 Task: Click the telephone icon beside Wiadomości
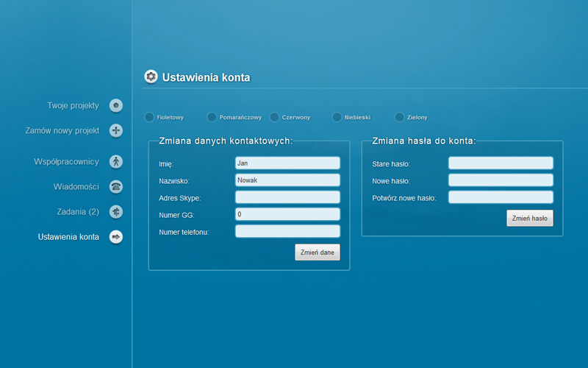[116, 187]
